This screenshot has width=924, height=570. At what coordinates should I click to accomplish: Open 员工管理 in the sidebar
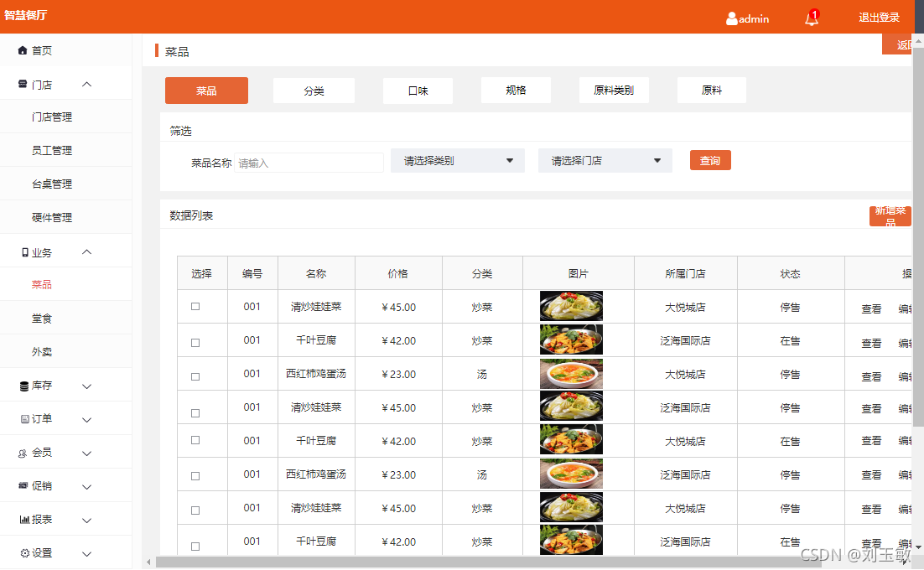(x=52, y=151)
